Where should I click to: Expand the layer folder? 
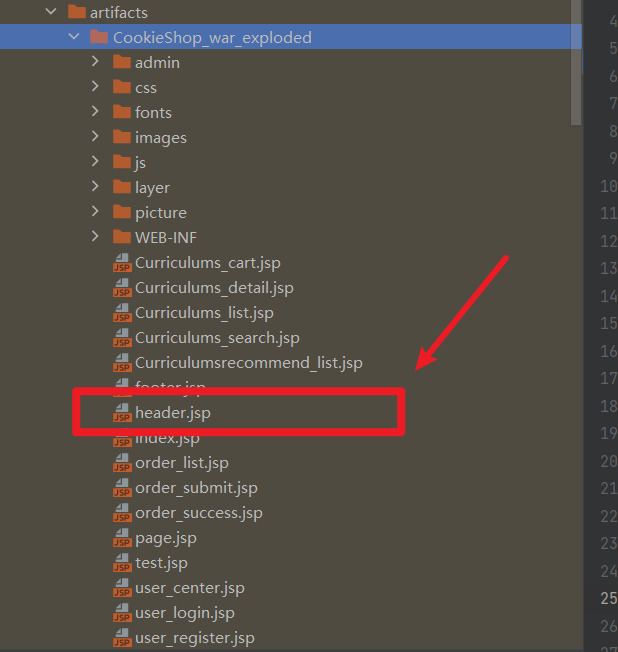click(95, 186)
